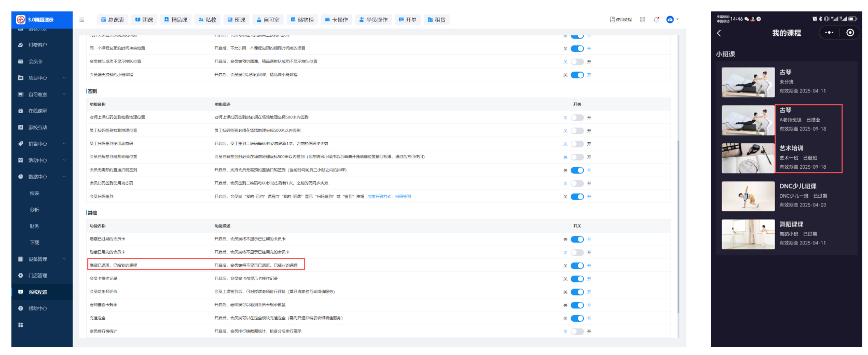868x355 pixels.
Task: Click the sidebar collapse hamburger icon
Action: point(81,20)
